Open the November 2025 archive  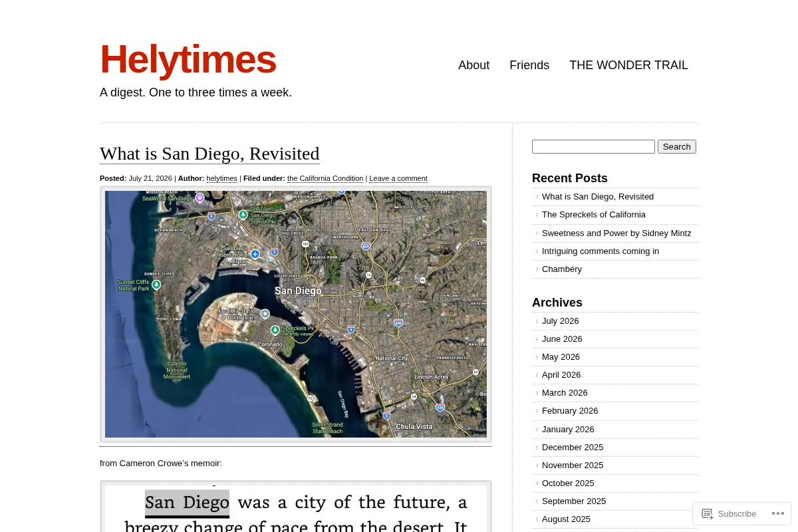[573, 465]
